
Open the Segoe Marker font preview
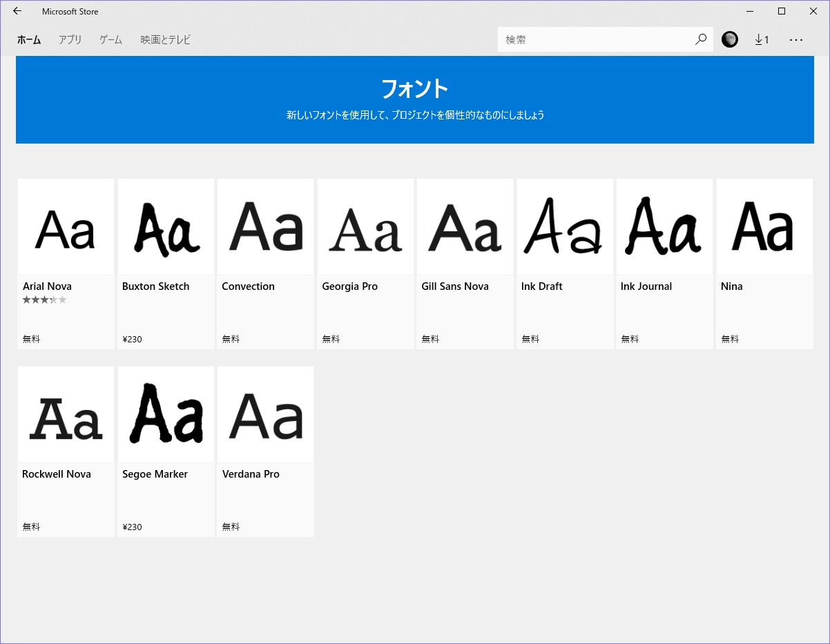click(166, 415)
